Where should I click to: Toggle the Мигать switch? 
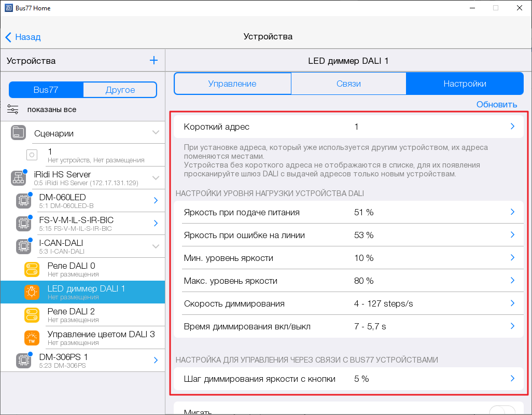[x=502, y=411]
